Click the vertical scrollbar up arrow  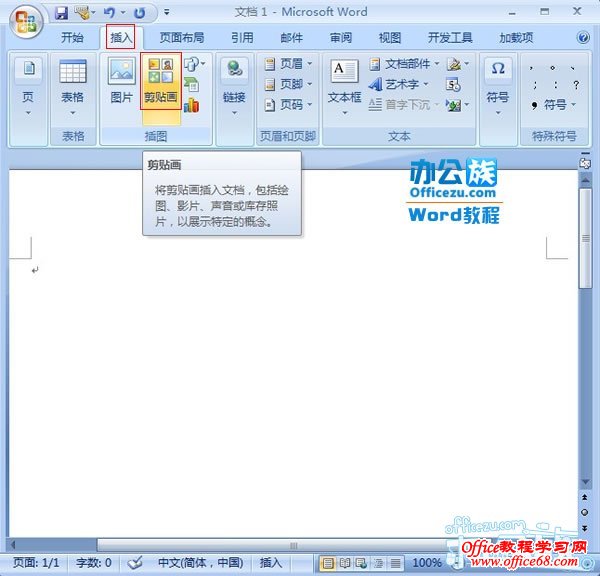585,179
